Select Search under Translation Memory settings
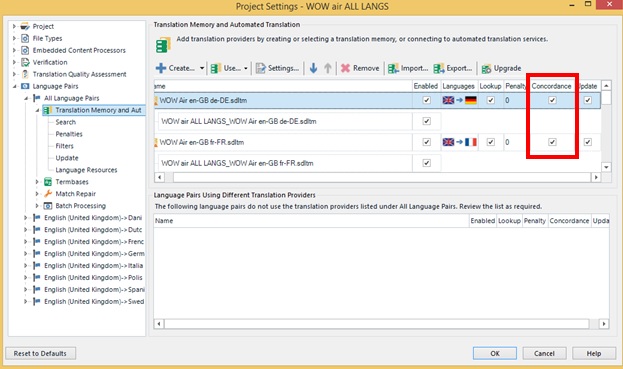This screenshot has width=623, height=369. pyautogui.click(x=66, y=122)
